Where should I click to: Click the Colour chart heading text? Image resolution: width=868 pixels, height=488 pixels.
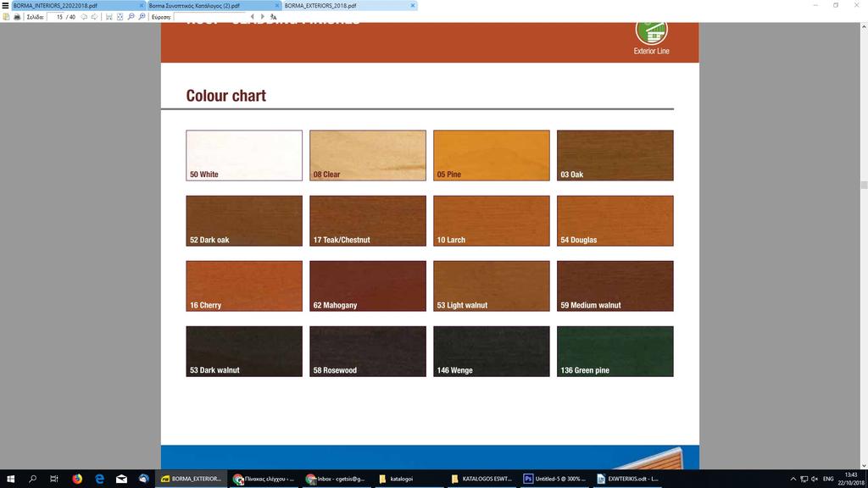pos(225,96)
